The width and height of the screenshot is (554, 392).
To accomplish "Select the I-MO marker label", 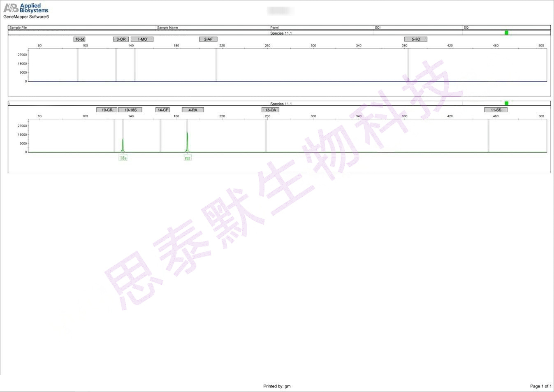I will click(x=142, y=39).
